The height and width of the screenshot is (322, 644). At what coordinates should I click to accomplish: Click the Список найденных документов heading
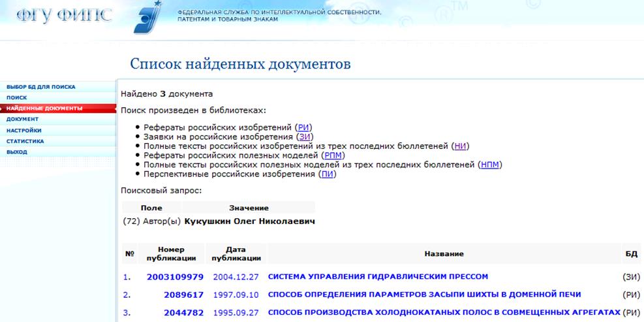pyautogui.click(x=240, y=65)
